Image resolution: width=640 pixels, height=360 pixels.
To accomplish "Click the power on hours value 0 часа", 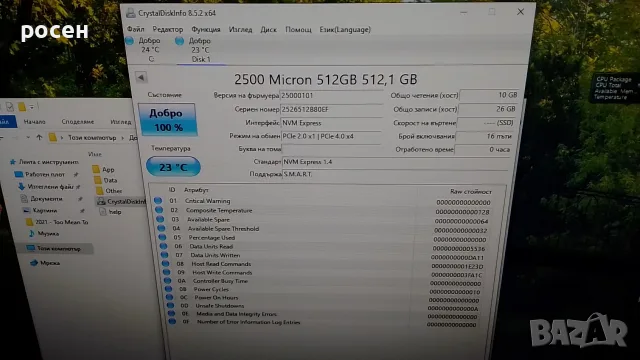I will (x=483, y=149).
